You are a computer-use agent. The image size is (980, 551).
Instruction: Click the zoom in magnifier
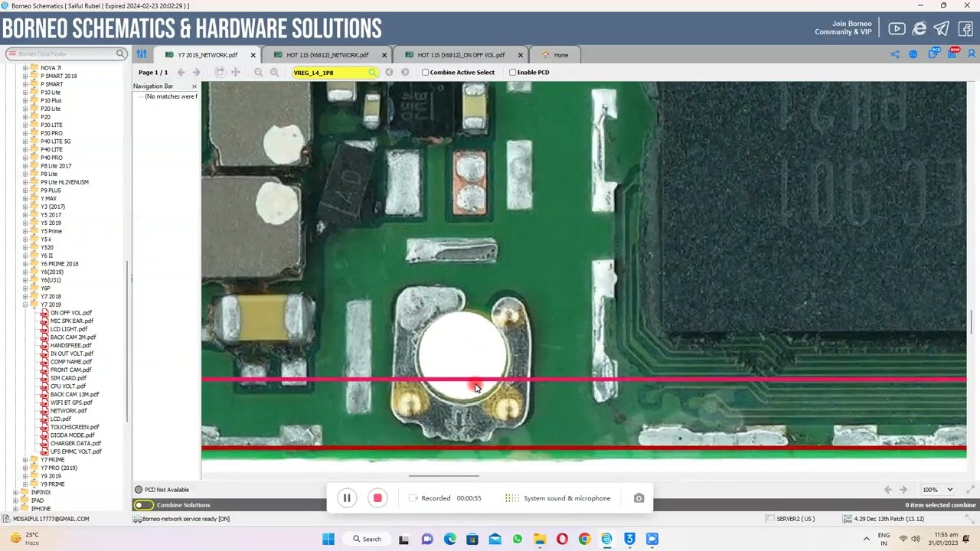click(274, 72)
